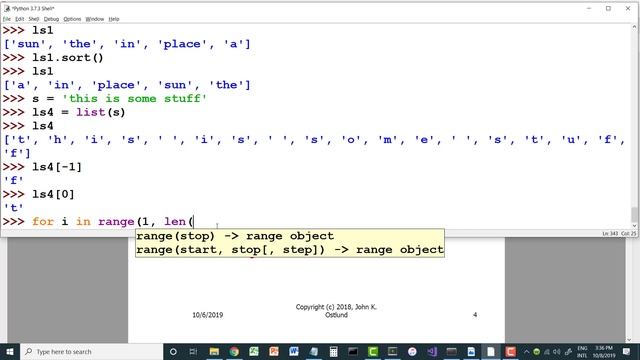Open the Debug menu
This screenshot has height=360, width=640.
[51, 19]
